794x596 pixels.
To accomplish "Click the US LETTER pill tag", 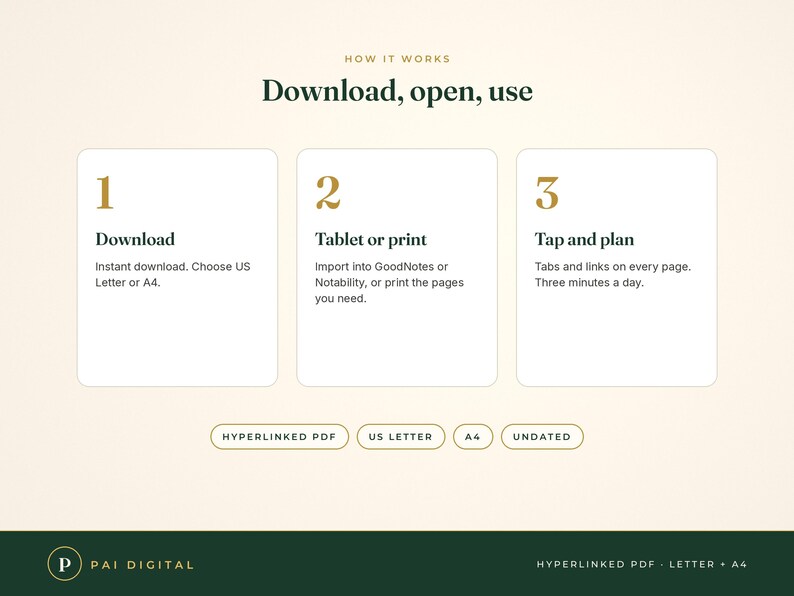I will pos(401,436).
